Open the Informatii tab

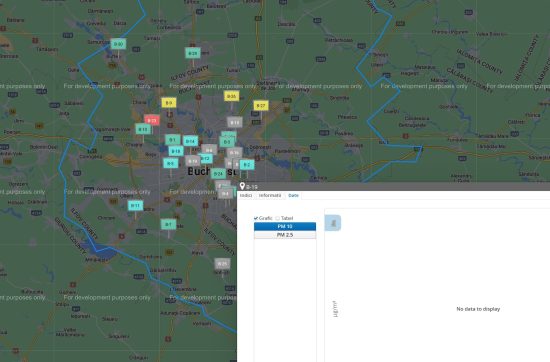270,195
